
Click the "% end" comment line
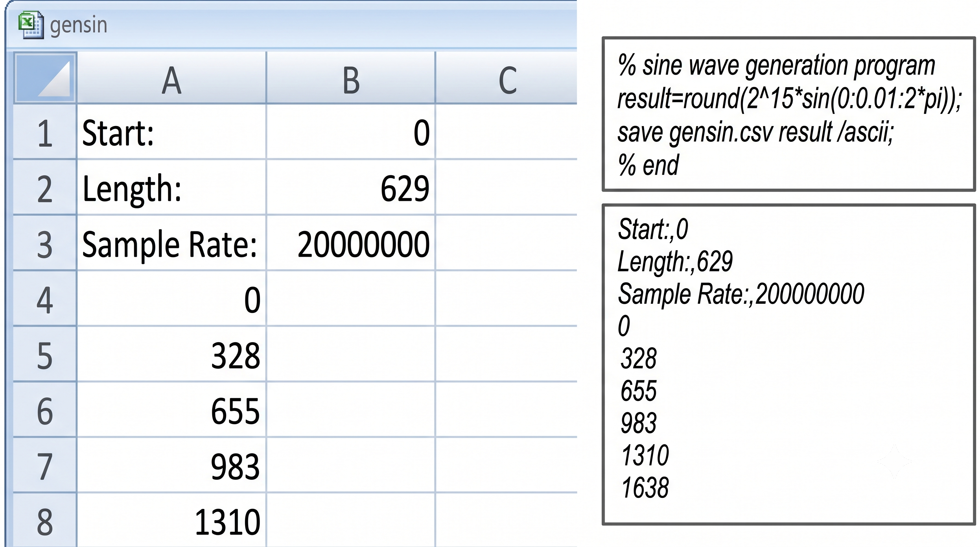coord(648,165)
